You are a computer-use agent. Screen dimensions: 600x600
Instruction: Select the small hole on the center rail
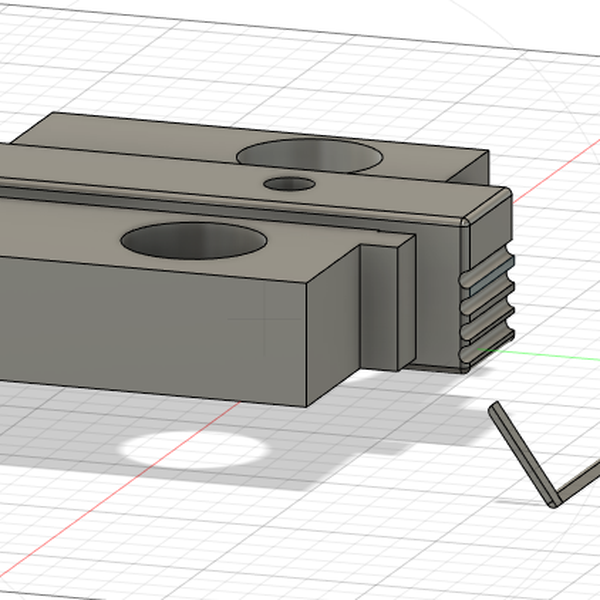(x=289, y=184)
